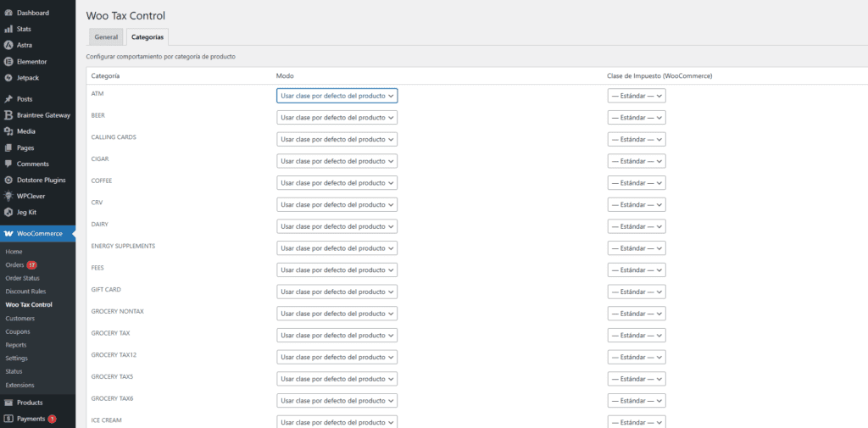The width and height of the screenshot is (868, 428).
Task: Click the Orders count badge
Action: tap(31, 264)
